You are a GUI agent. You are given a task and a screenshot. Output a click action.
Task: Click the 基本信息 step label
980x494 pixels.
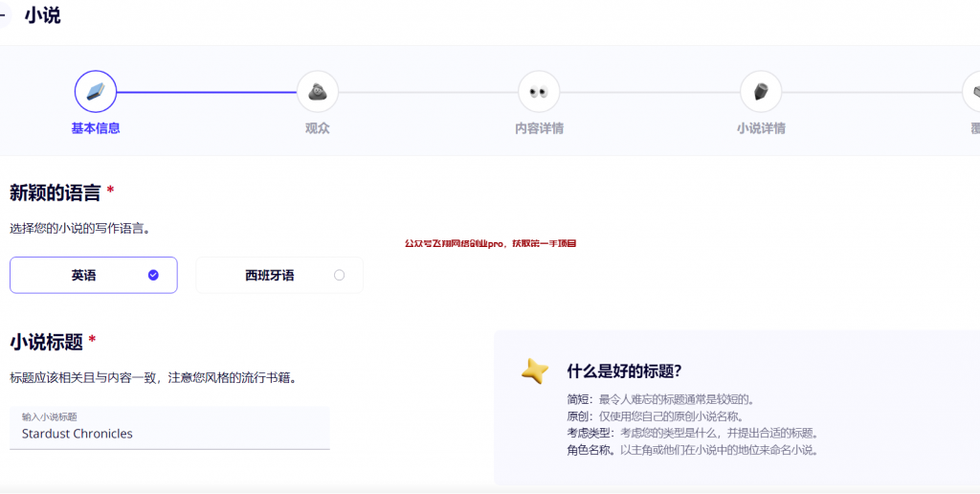[96, 128]
